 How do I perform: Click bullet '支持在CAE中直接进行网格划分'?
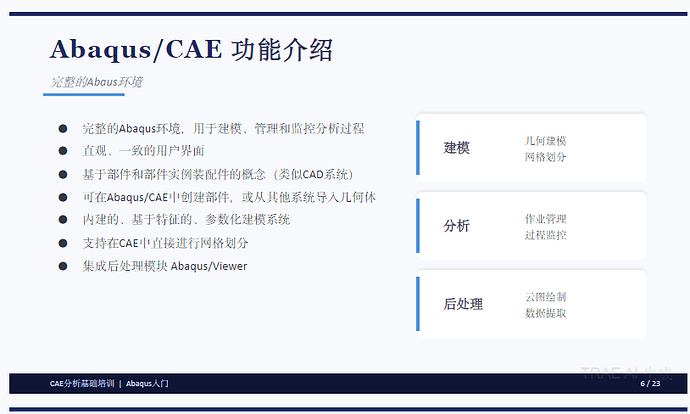click(165, 243)
